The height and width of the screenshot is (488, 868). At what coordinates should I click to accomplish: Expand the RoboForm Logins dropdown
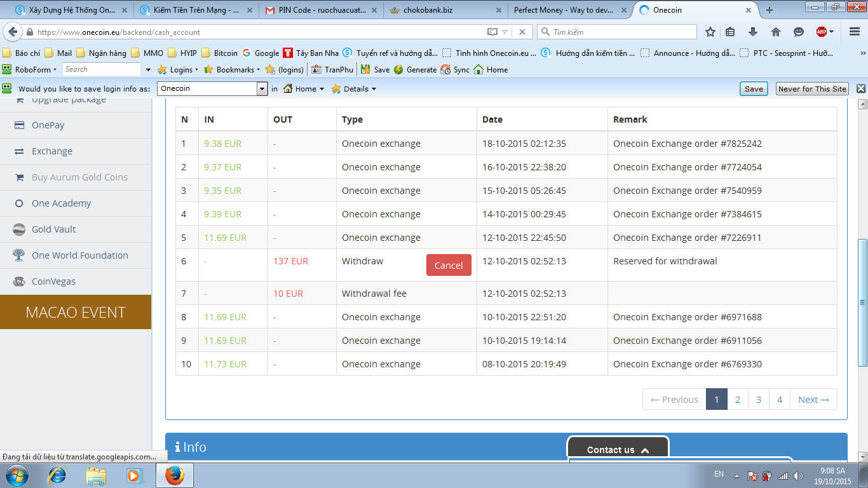pos(178,70)
